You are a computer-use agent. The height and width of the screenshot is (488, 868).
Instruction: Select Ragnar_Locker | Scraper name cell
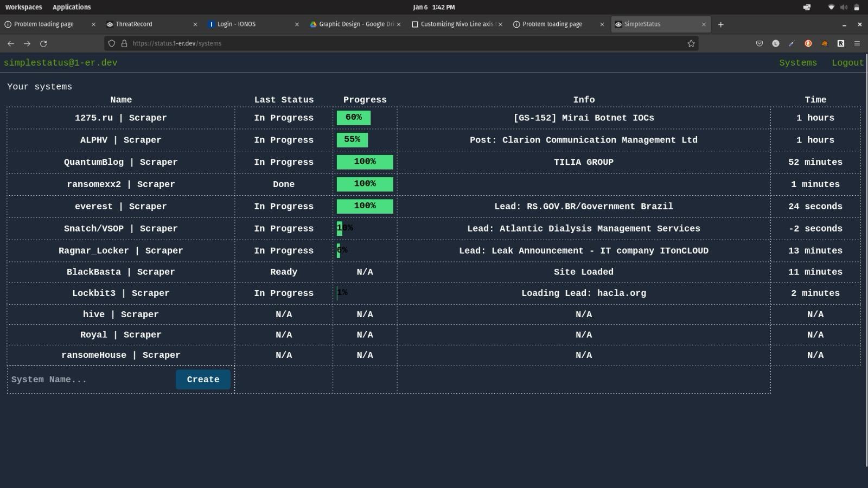[x=121, y=251]
